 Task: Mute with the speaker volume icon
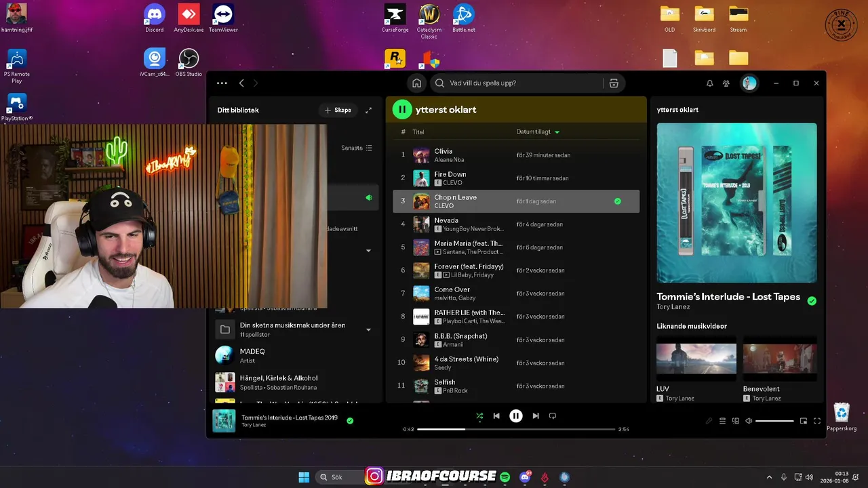tap(749, 421)
